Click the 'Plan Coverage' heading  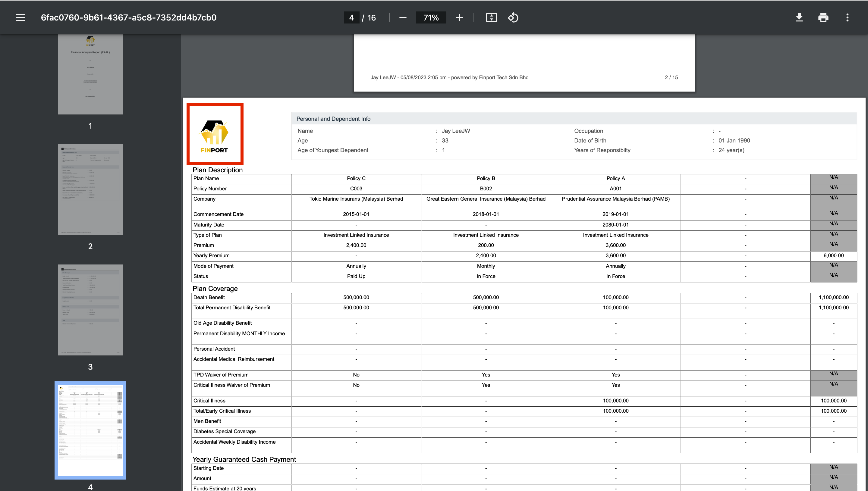point(215,289)
